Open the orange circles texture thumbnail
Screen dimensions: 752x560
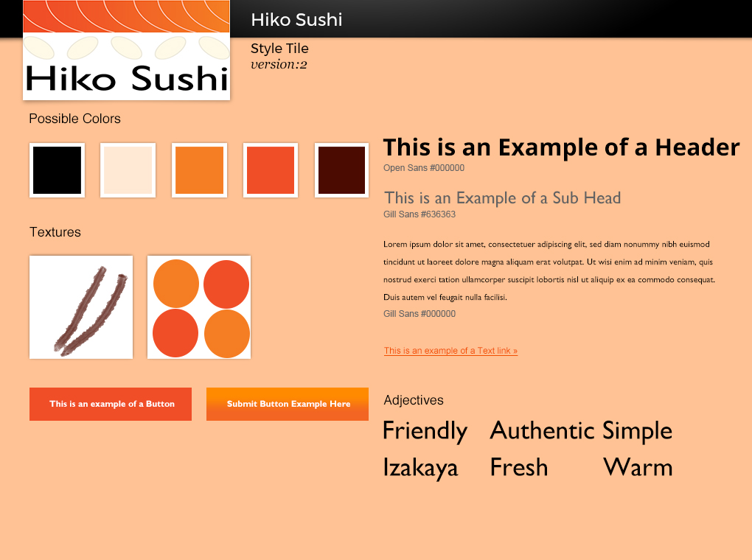pyautogui.click(x=199, y=307)
